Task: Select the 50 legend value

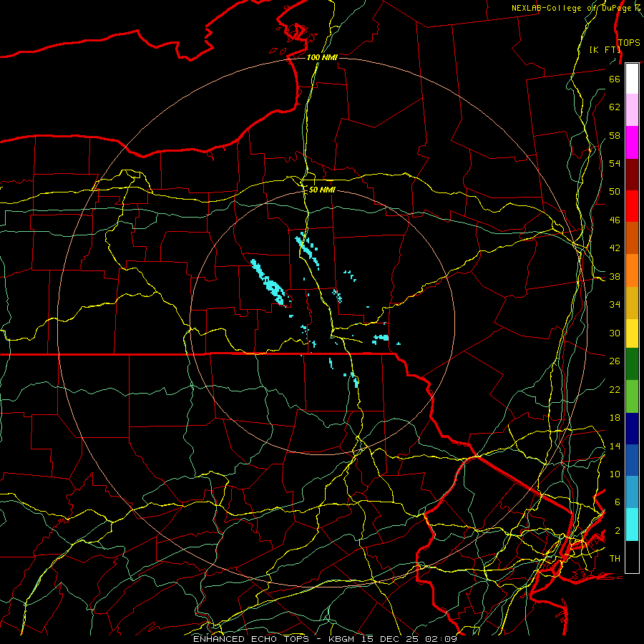Action: [x=615, y=191]
